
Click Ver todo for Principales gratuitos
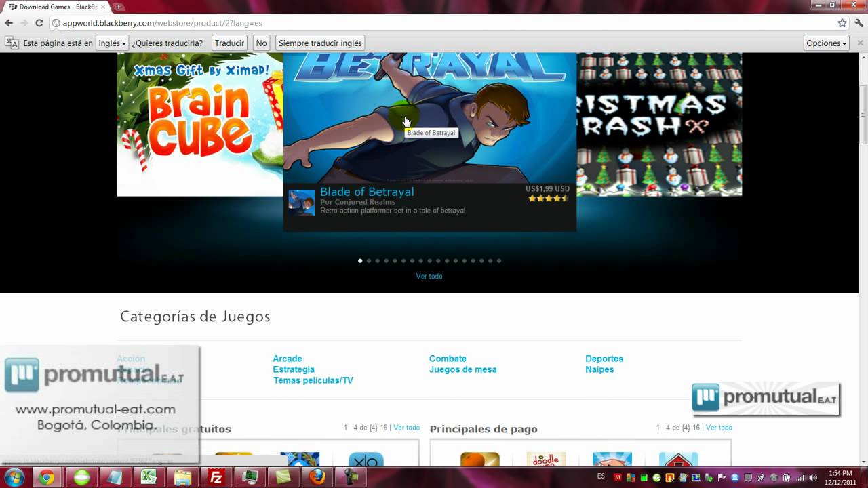(407, 428)
